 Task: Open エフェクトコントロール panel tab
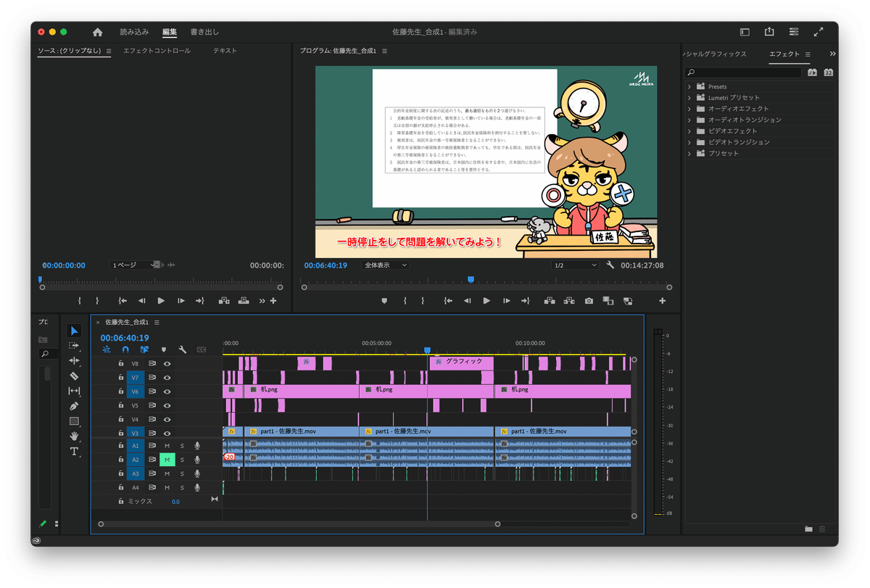point(157,51)
